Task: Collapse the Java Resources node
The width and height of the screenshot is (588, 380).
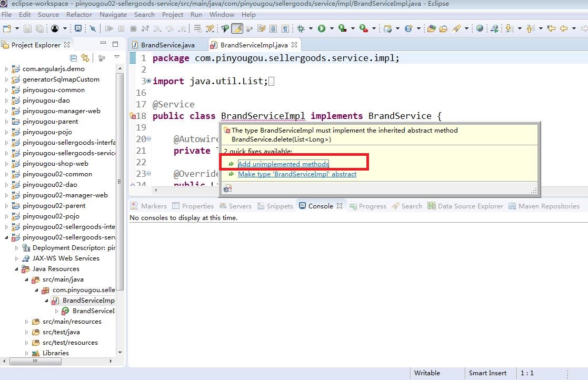Action: click(16, 269)
